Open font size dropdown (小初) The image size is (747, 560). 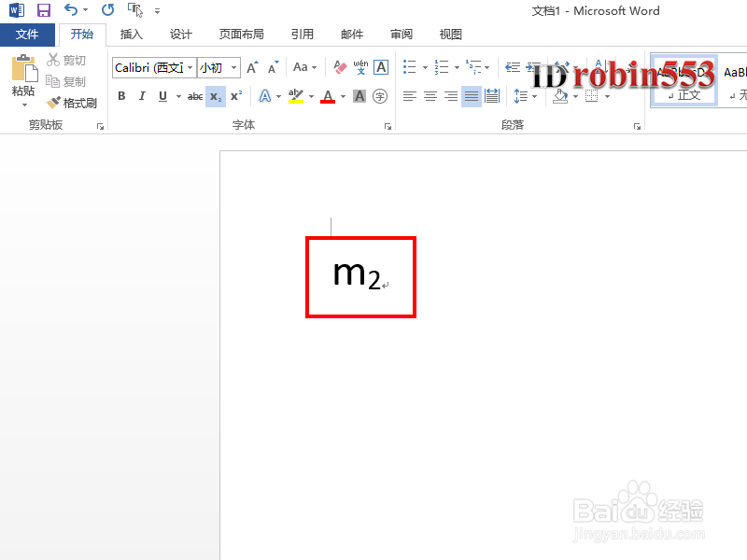233,67
